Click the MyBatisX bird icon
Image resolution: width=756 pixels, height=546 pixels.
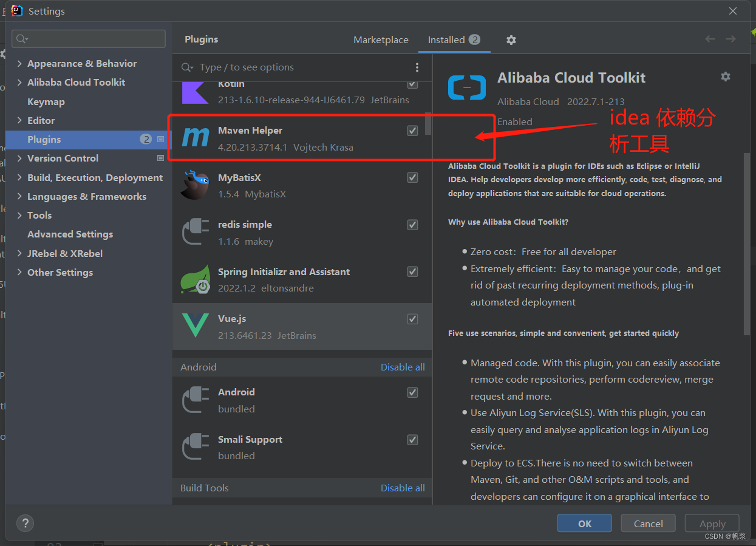196,185
